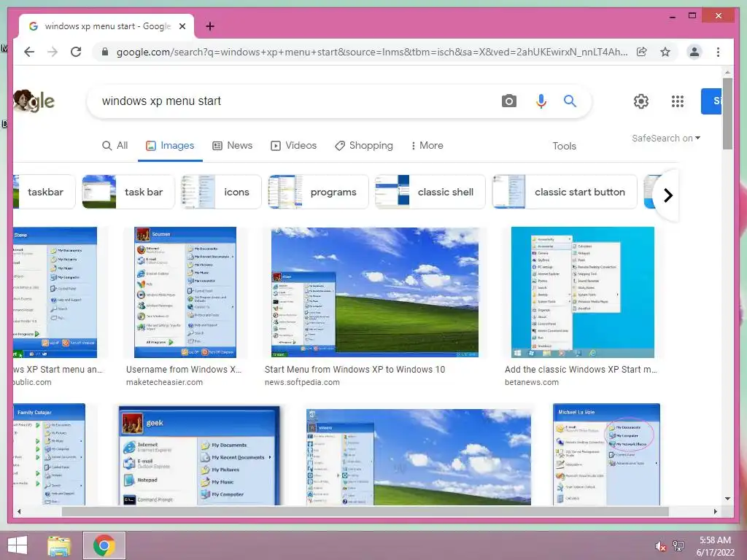Click the scroll left arrow

pyautogui.click(x=19, y=511)
